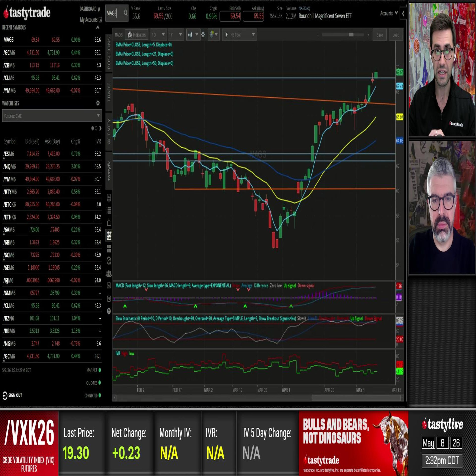
Task: Click the Sign Out link
Action: click(15, 395)
